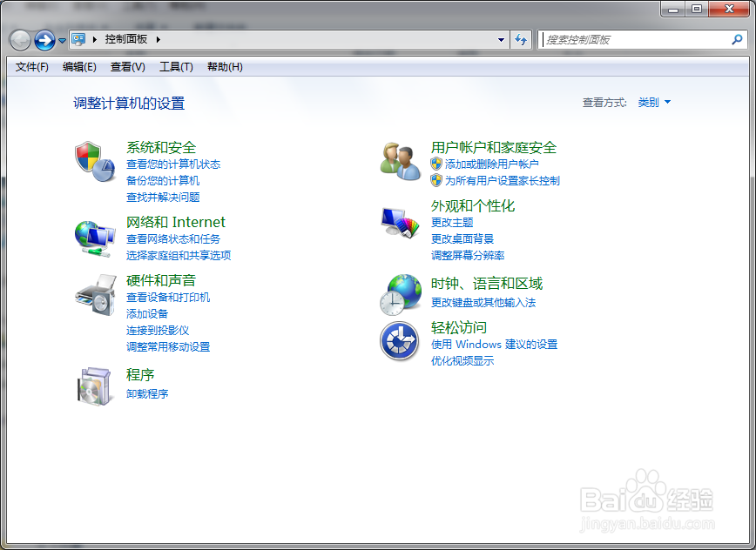The image size is (756, 550).
Task: Open the 查看(V) menu
Action: coord(127,67)
